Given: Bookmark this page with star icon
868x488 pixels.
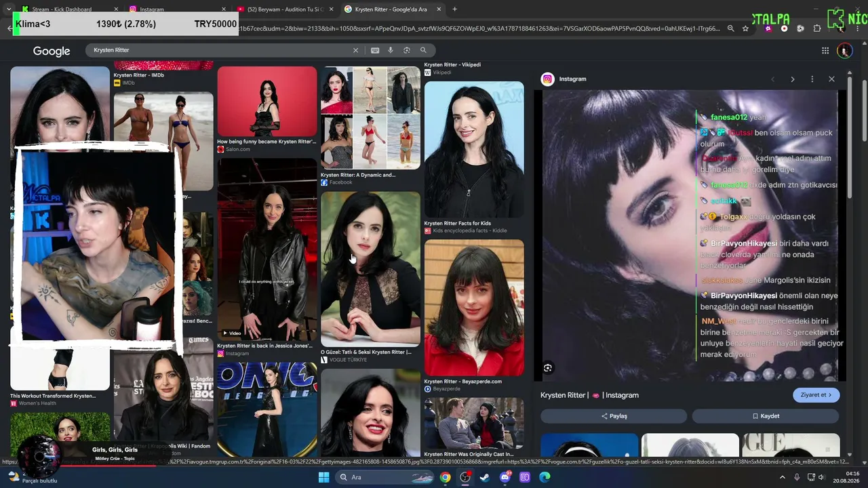Looking at the screenshot, I should 745,28.
